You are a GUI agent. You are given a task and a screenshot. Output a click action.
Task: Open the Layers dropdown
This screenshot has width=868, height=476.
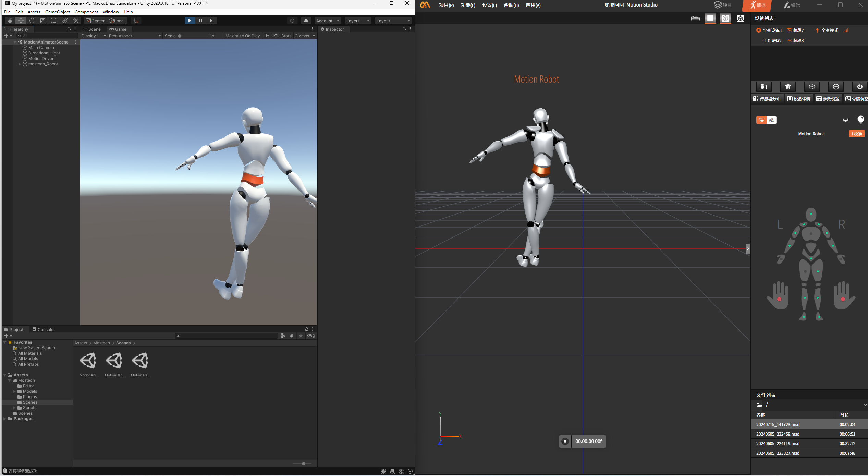point(357,21)
